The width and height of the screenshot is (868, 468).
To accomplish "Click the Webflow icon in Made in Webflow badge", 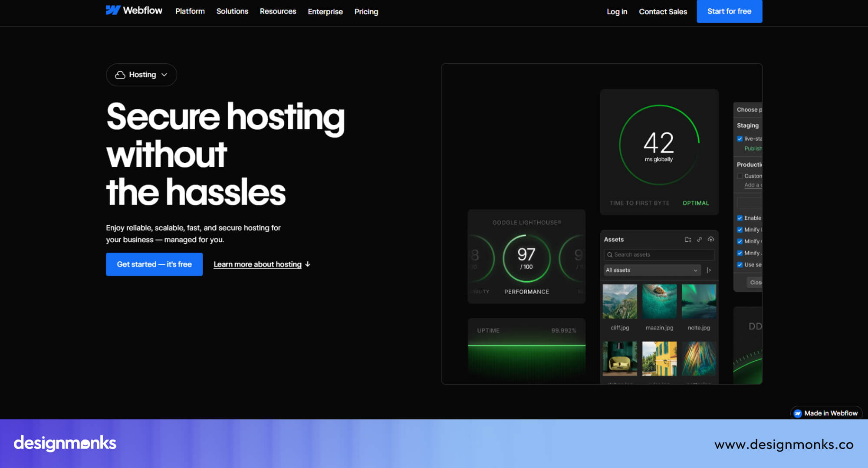I will [798, 413].
